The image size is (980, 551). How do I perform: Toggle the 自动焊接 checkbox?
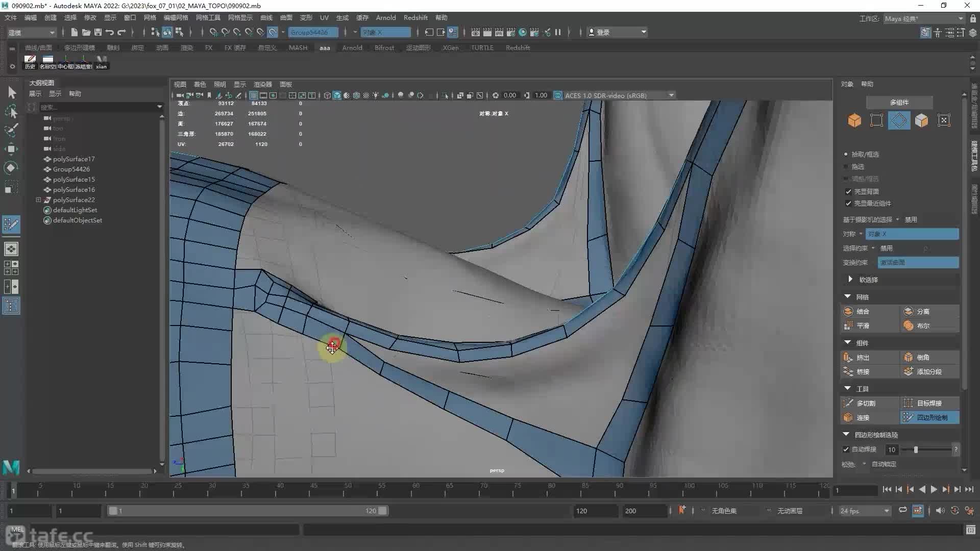click(x=846, y=449)
